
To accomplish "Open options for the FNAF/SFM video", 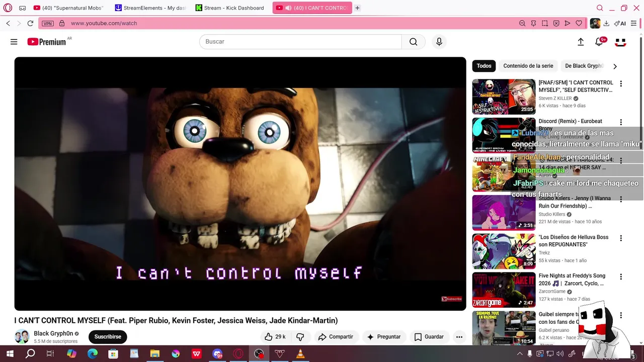I will pyautogui.click(x=621, y=83).
